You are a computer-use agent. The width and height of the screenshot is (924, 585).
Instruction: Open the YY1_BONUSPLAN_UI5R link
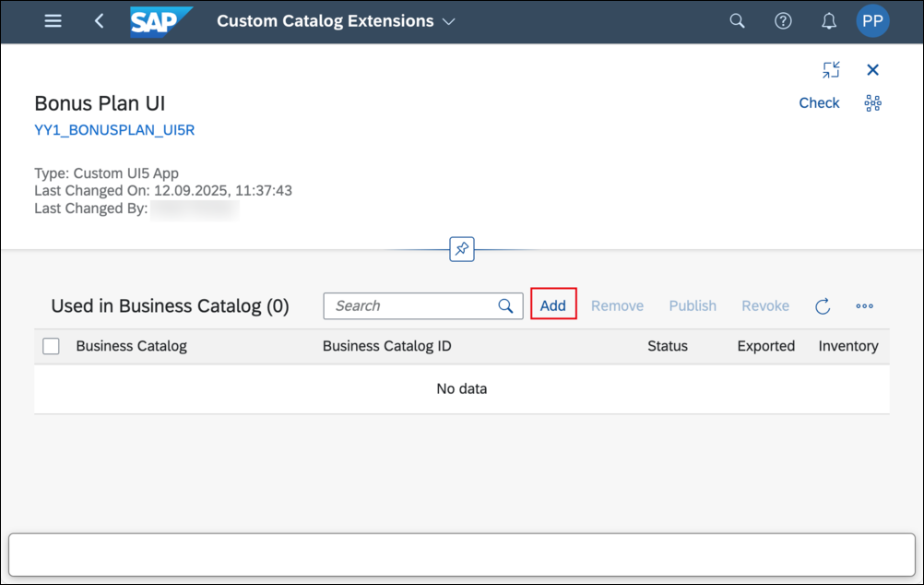click(114, 130)
